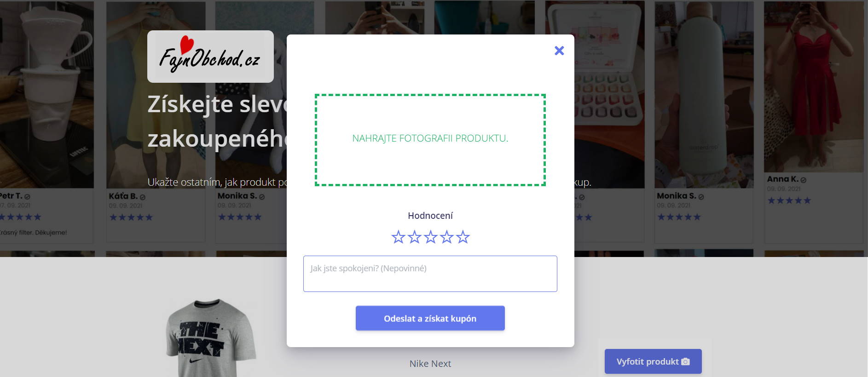
Task: Open Anna K. red dress review photo
Action: (x=814, y=86)
